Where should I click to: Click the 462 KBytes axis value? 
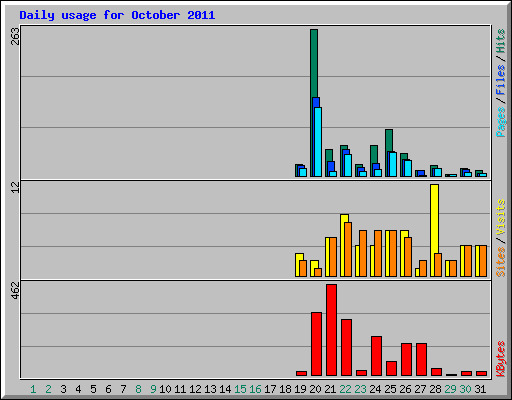pyautogui.click(x=15, y=290)
